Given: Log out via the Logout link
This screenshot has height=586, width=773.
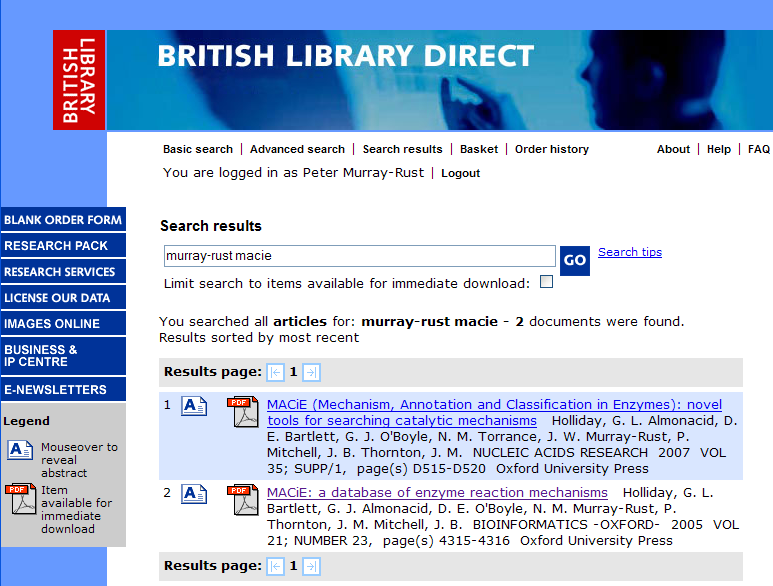Looking at the screenshot, I should click(x=461, y=173).
